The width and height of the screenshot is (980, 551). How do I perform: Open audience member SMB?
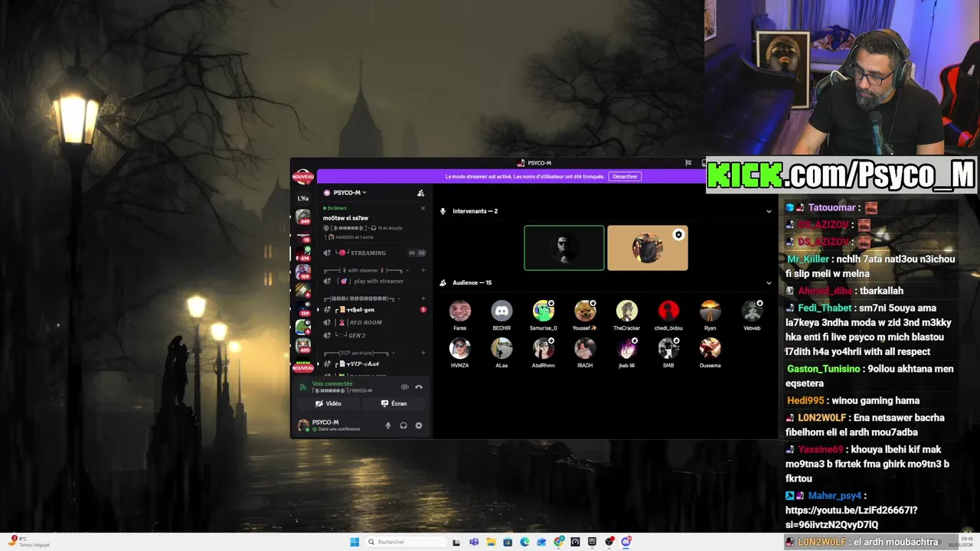(x=668, y=352)
